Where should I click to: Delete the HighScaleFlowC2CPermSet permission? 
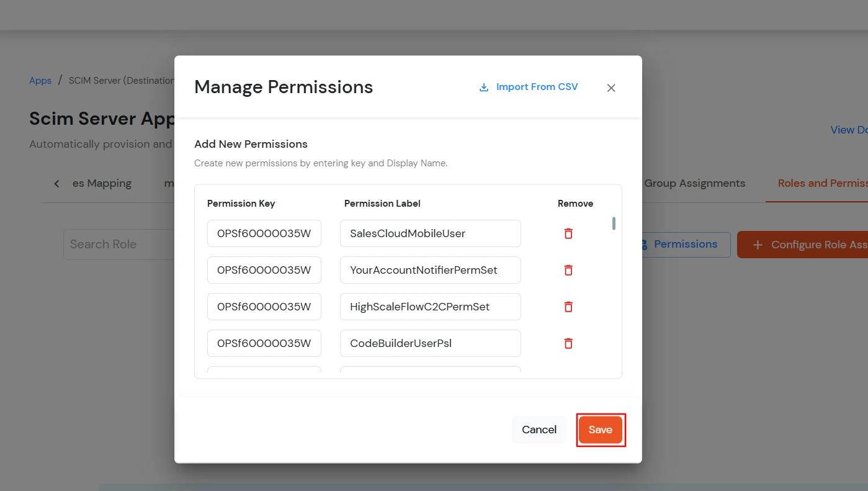pyautogui.click(x=568, y=306)
